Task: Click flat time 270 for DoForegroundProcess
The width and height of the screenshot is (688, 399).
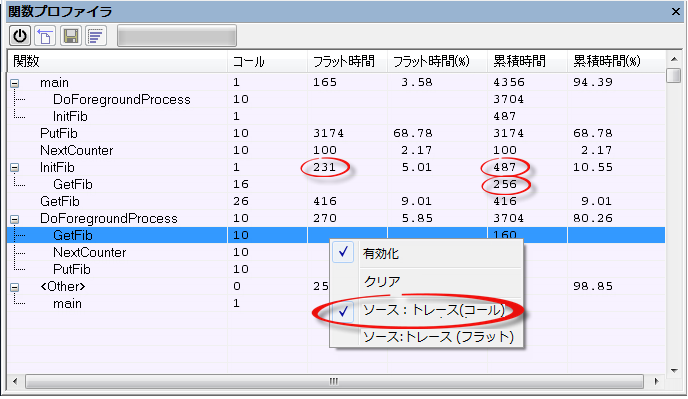Action: pos(325,219)
